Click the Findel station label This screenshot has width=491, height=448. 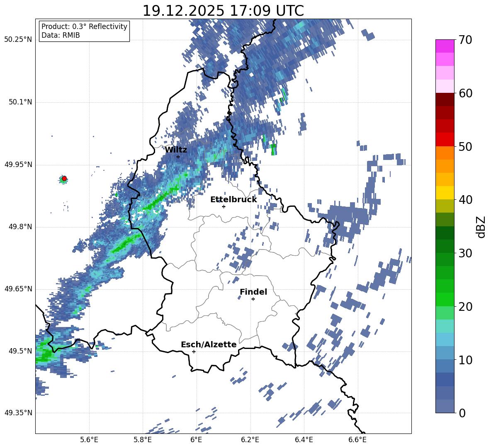coord(253,292)
